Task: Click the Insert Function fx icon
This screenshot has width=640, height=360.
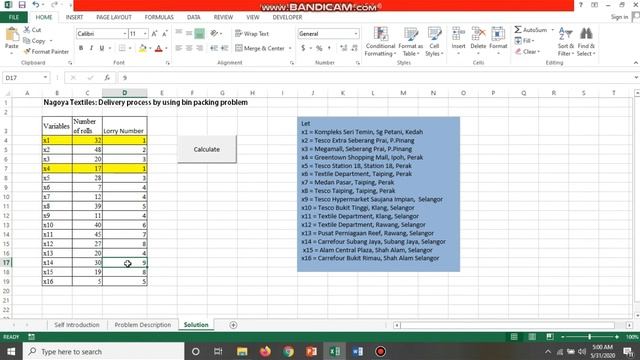Action: coord(107,78)
